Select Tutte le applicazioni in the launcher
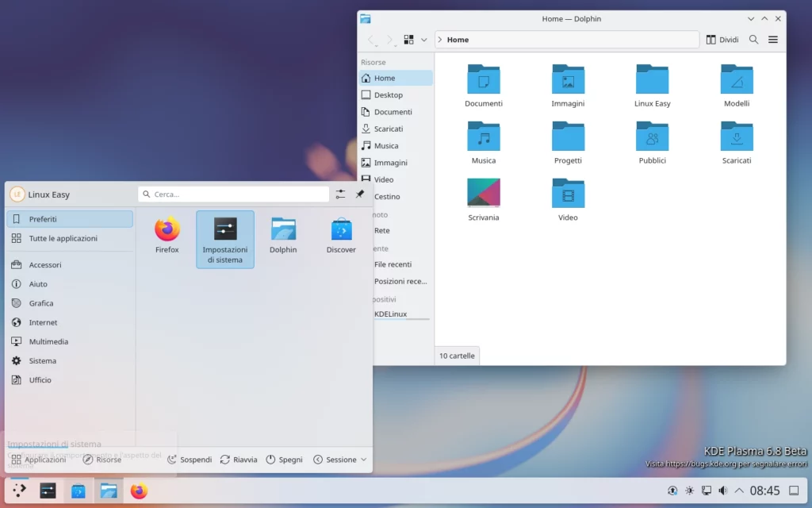 (x=70, y=238)
